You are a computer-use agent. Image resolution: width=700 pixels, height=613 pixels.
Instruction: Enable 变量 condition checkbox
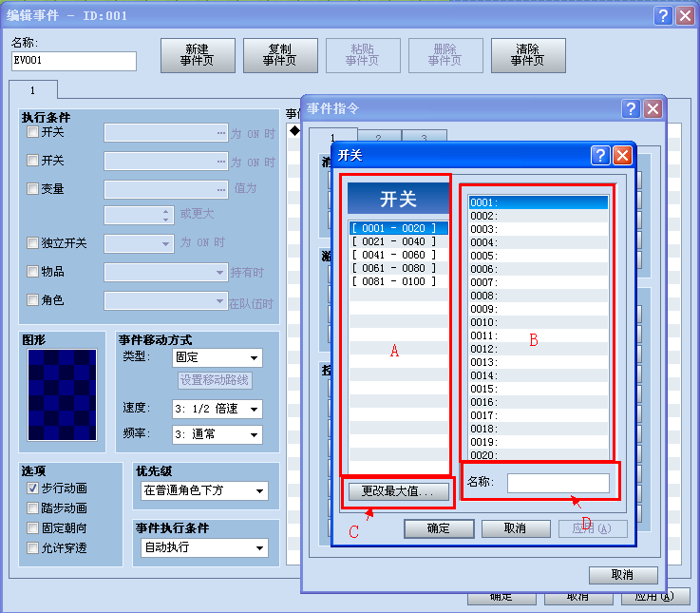[32, 188]
